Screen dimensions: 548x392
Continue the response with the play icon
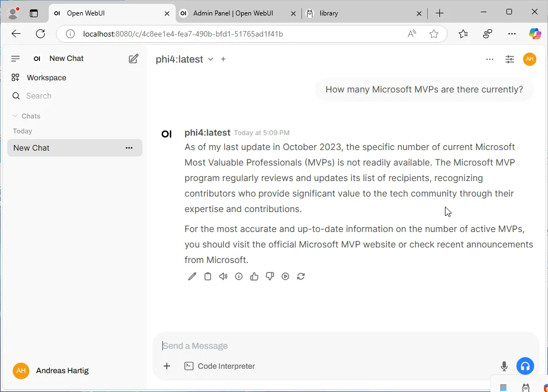pos(285,277)
